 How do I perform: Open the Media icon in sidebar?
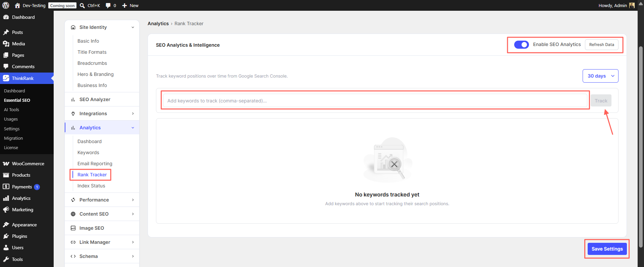pos(6,44)
